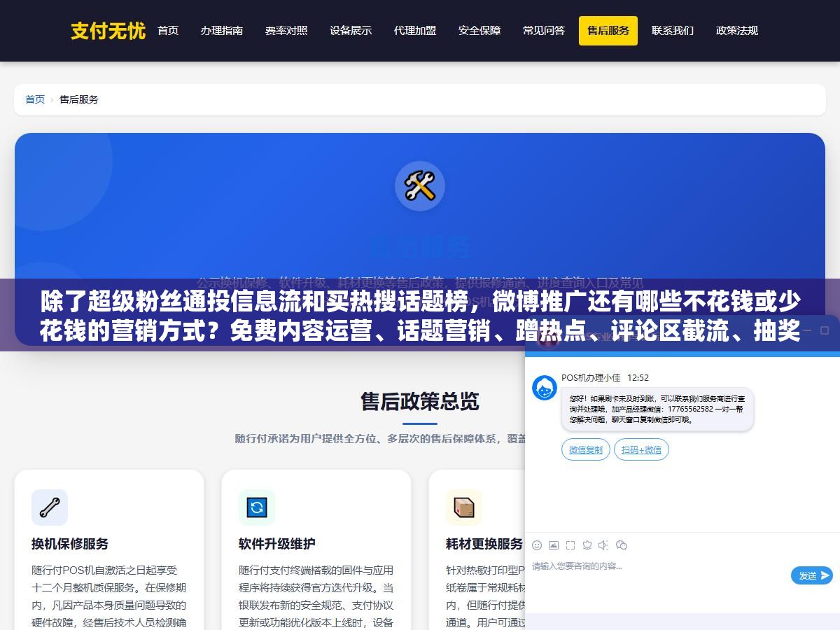840x630 pixels.
Task: Click the 耗材更换服务 card title
Action: pos(484,544)
